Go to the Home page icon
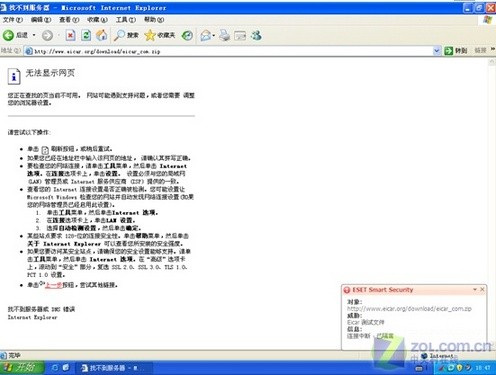This screenshot has width=496, height=375. click(x=102, y=35)
